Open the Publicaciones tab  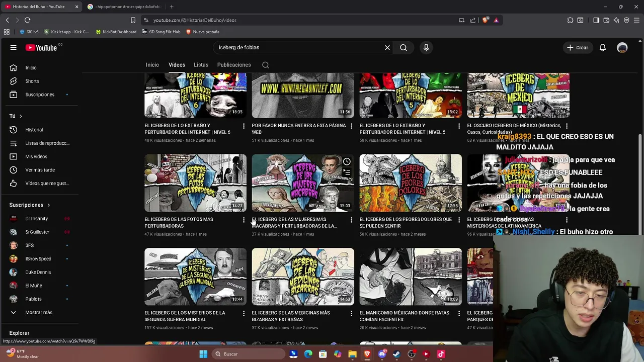[x=234, y=65]
